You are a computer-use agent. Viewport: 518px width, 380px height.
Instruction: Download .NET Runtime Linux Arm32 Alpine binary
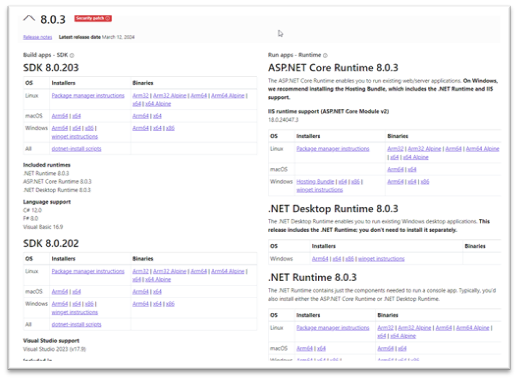click(x=415, y=328)
